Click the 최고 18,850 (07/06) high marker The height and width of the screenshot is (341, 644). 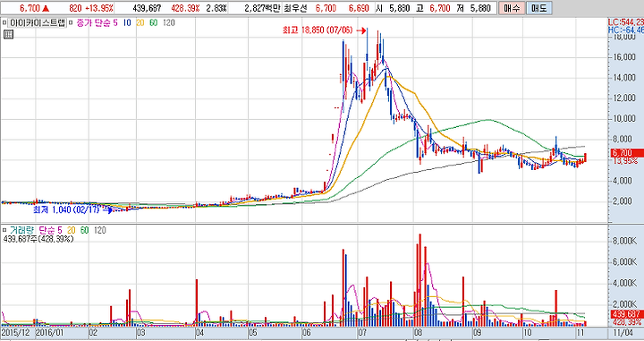[324, 30]
